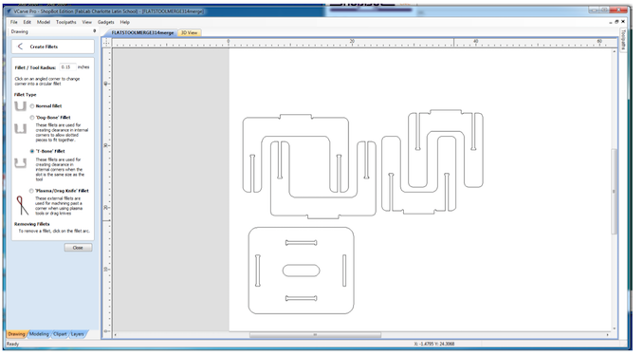Click the 'Ready' status bar text
Viewport: 644px width, 356px height.
12,344
